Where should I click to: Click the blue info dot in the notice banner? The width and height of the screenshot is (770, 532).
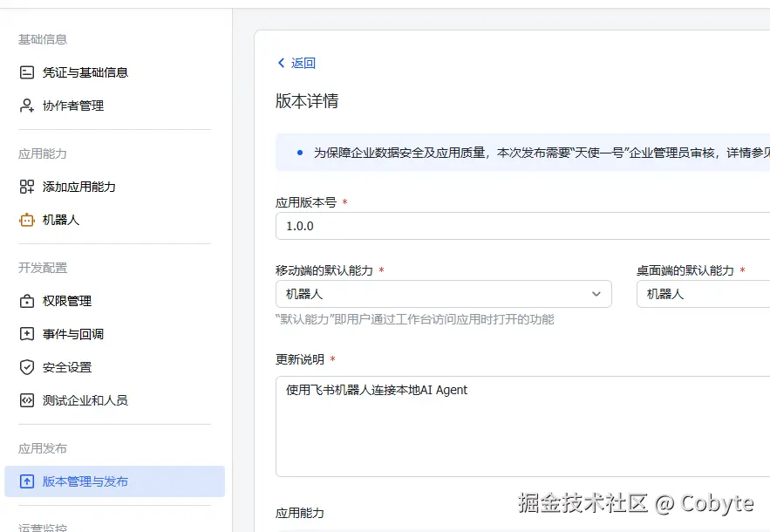click(300, 153)
